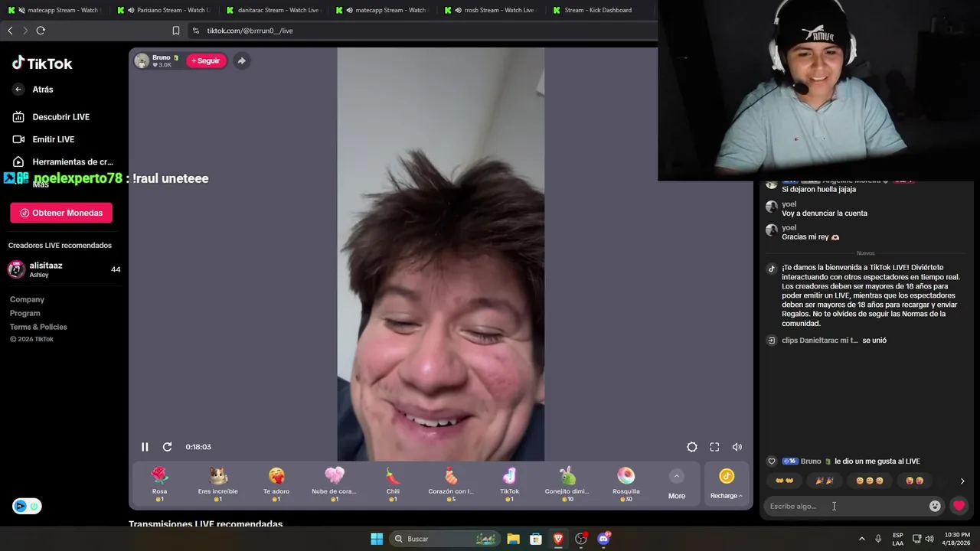Open alisitaaz recommended live creator

tap(64, 269)
